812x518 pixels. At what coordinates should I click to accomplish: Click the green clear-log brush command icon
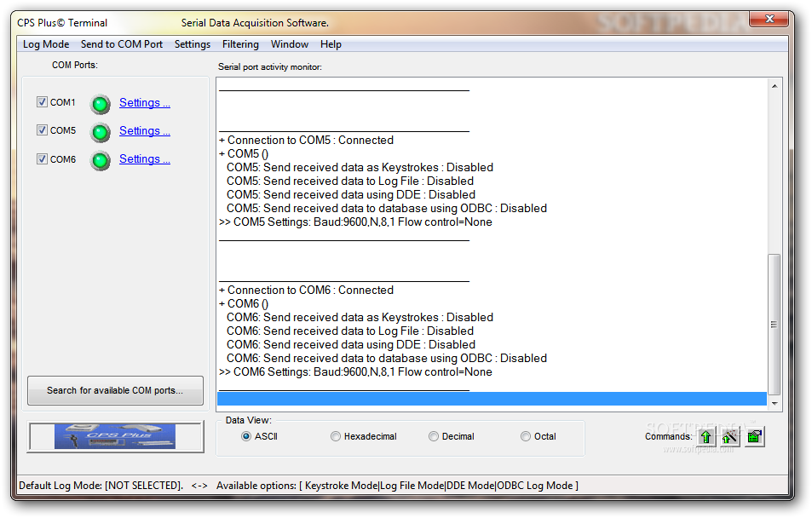(755, 437)
